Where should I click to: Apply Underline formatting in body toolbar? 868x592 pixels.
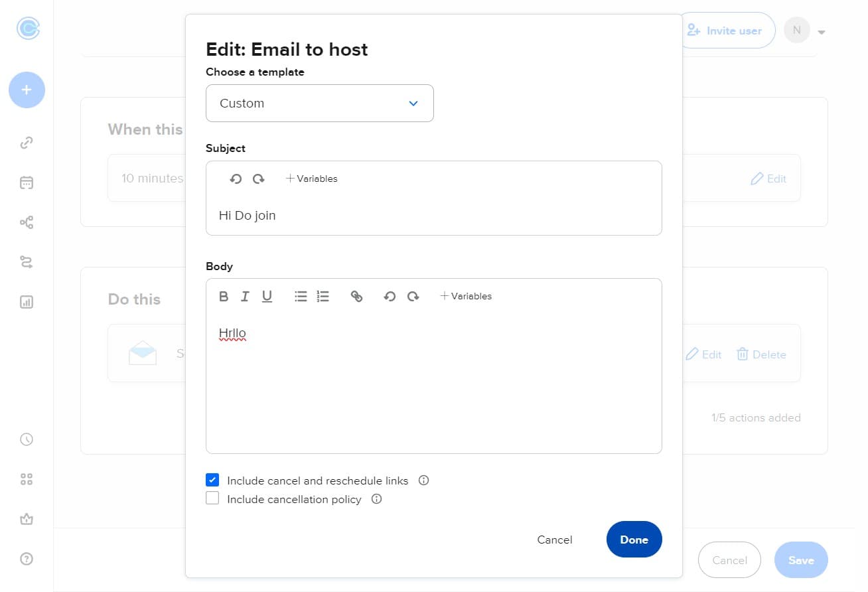tap(267, 297)
